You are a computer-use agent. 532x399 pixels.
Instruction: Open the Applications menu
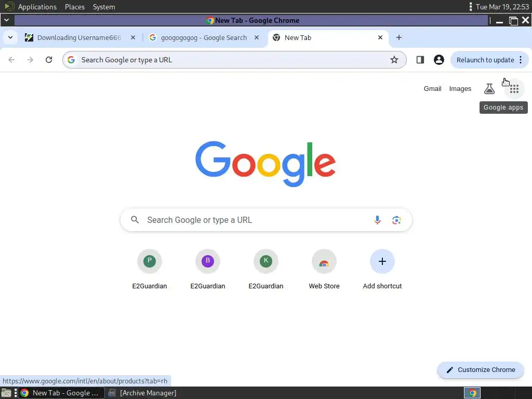[x=37, y=7]
